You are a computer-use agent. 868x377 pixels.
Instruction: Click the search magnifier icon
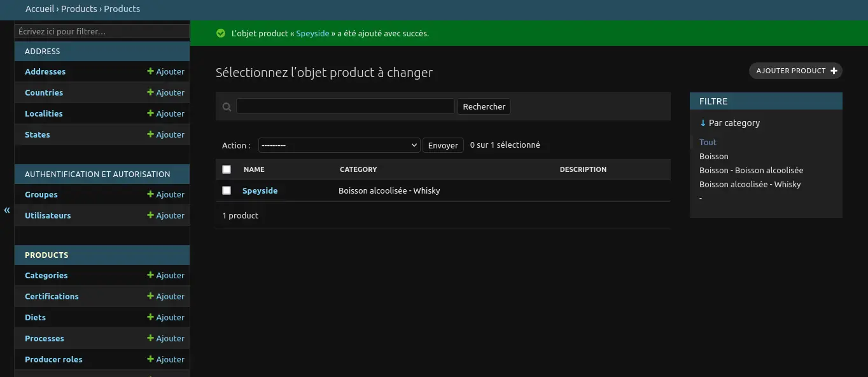tap(227, 107)
